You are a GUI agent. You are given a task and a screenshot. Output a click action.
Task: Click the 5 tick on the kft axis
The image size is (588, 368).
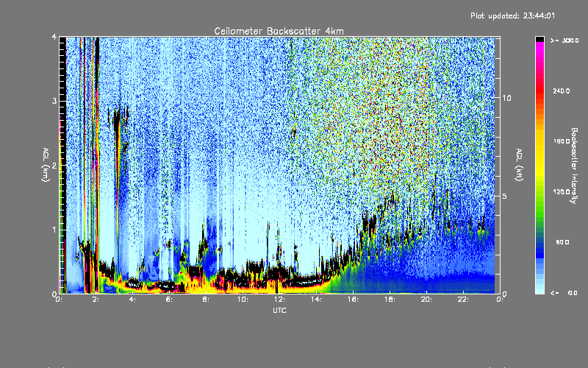pos(505,196)
